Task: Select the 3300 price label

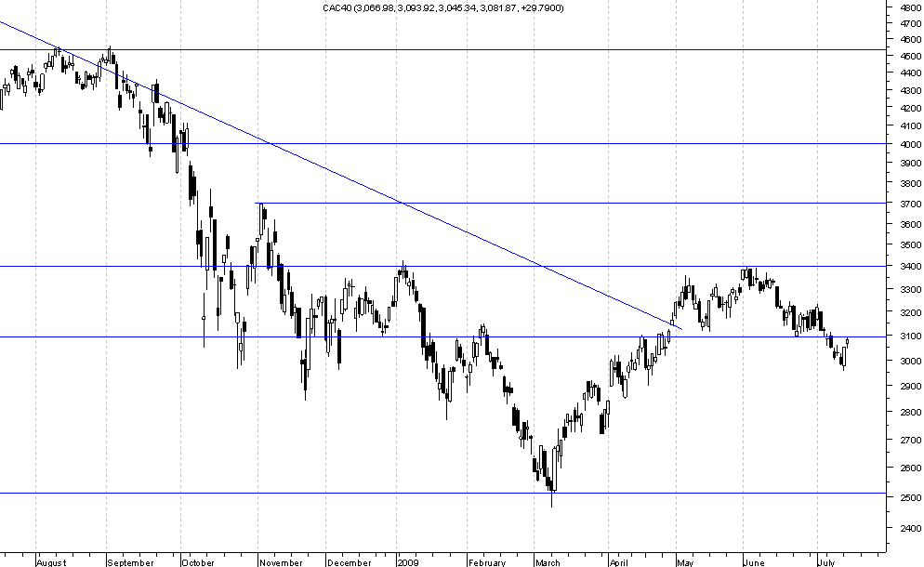Action: click(910, 290)
